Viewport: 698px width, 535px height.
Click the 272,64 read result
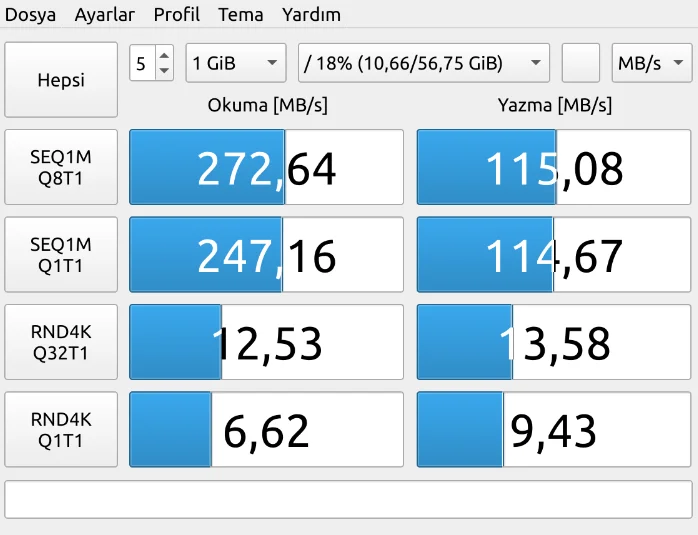266,167
